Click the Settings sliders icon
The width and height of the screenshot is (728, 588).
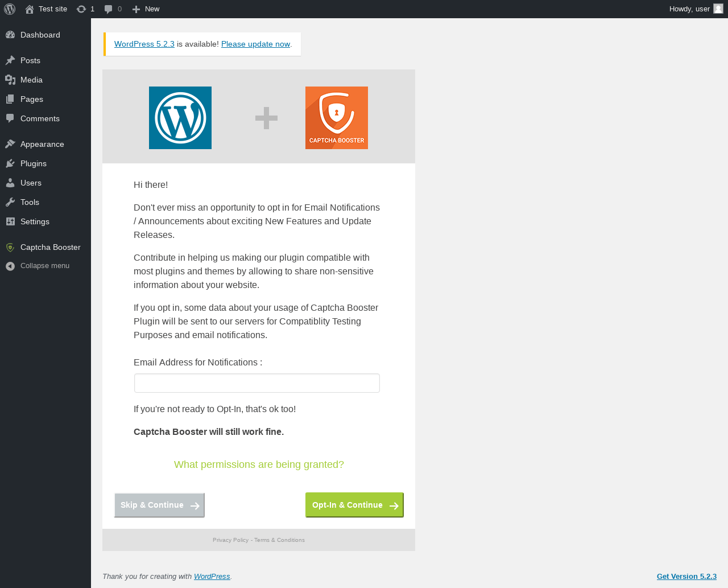(x=10, y=221)
